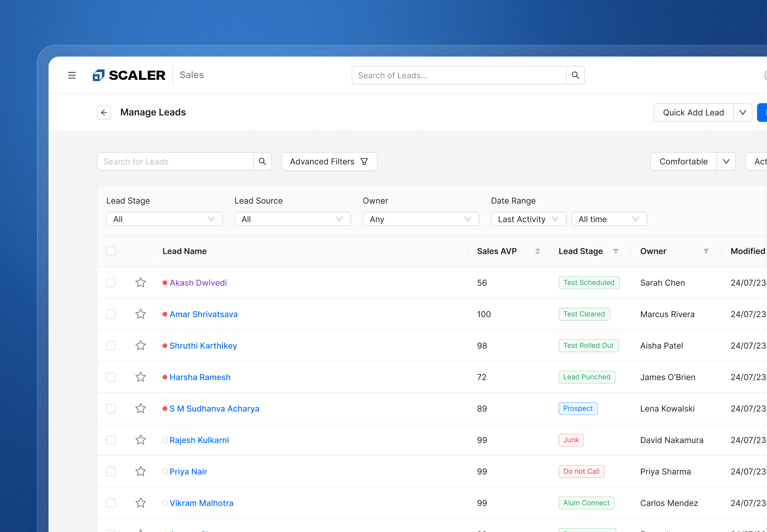Image resolution: width=767 pixels, height=532 pixels.
Task: Click the Alum Connect stage badge
Action: (586, 503)
